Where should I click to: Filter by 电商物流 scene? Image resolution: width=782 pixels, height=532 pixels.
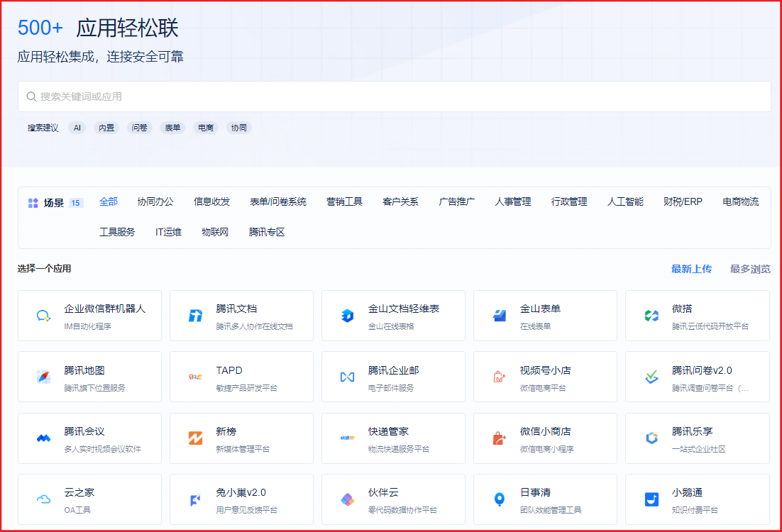point(741,202)
